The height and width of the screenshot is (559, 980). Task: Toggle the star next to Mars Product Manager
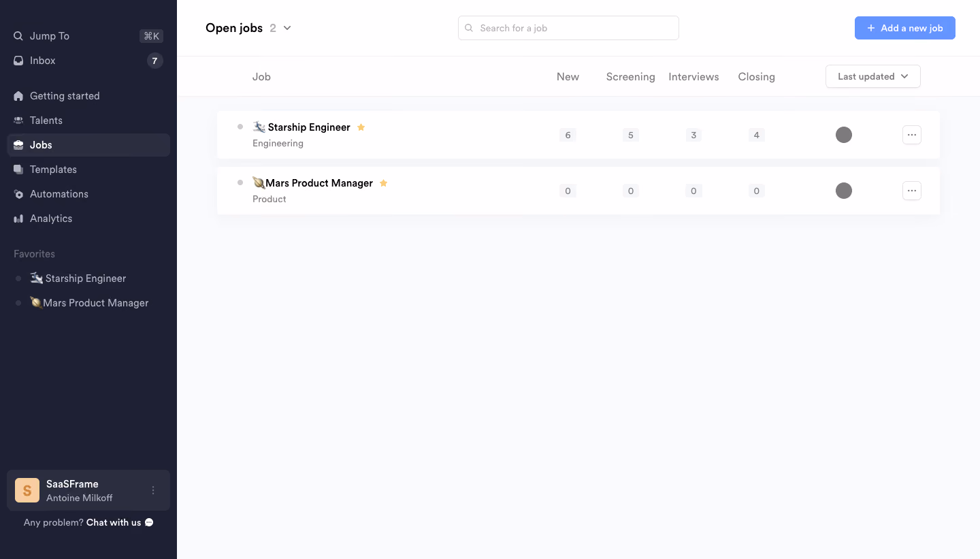(384, 183)
